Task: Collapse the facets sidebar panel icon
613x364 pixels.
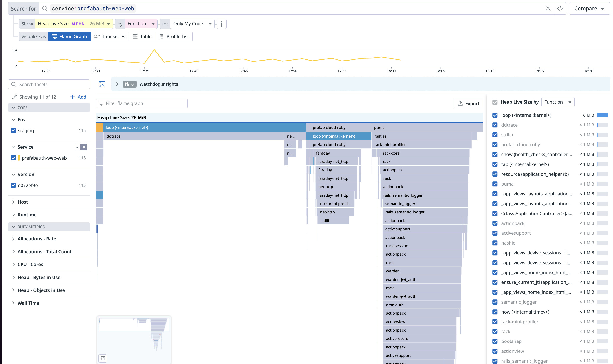Action: click(x=102, y=84)
